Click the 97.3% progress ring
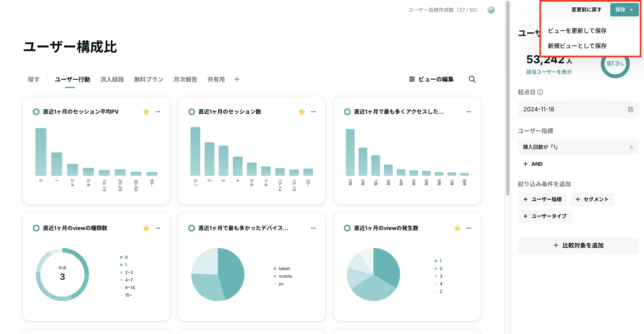This screenshot has height=334, width=644. click(615, 63)
